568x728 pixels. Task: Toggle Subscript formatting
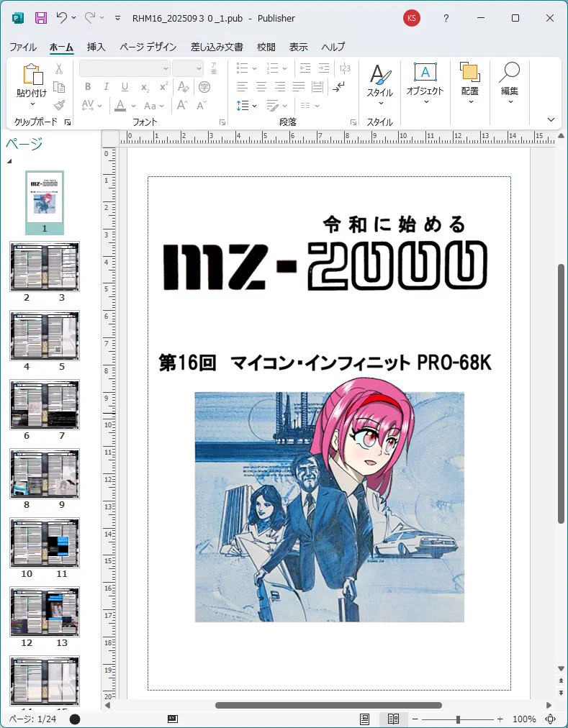(145, 87)
